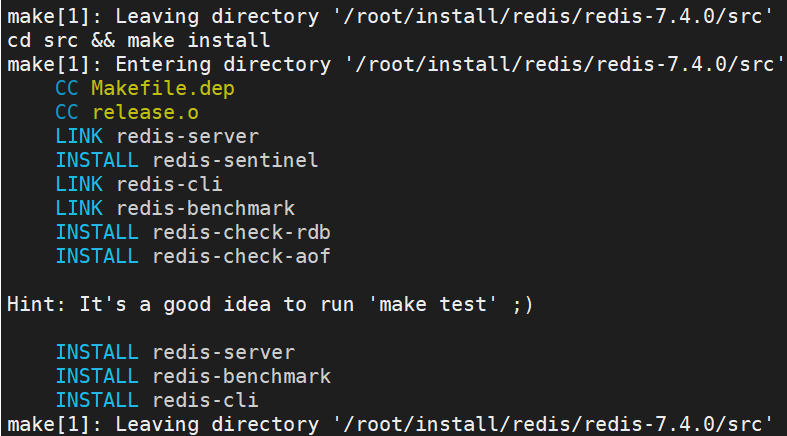This screenshot has height=436, width=787.
Task: Click the 'LINK redis-cli' output line
Action: click(x=139, y=185)
